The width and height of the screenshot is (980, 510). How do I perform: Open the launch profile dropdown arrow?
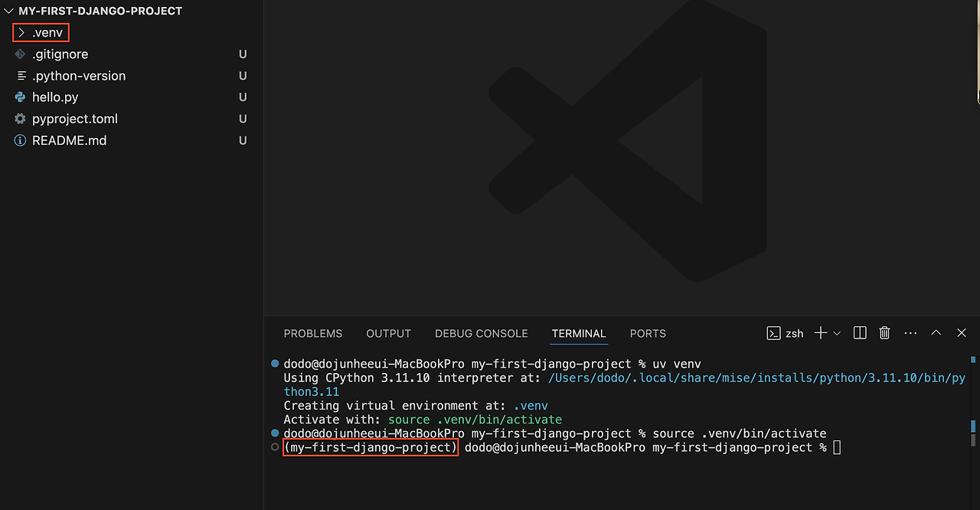(x=837, y=333)
